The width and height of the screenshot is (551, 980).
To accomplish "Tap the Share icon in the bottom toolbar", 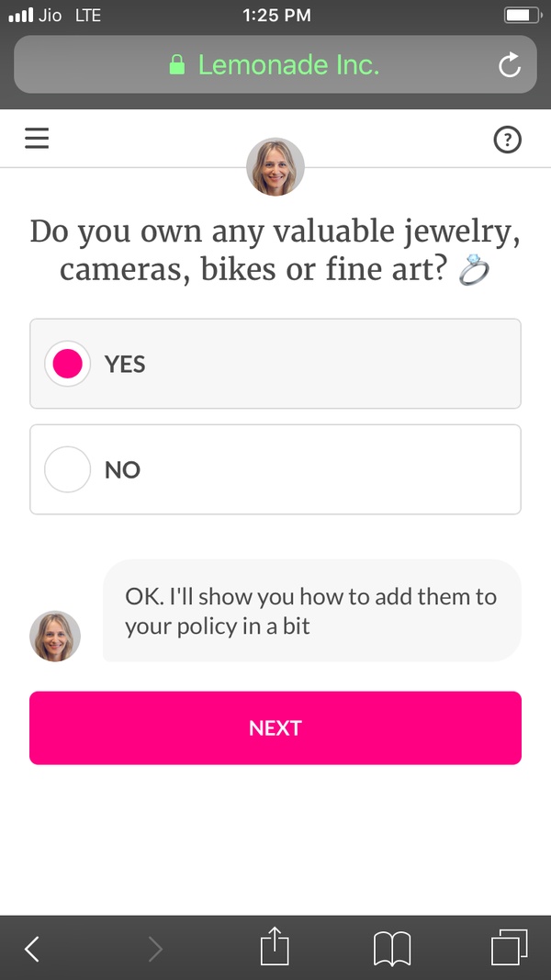I will [x=274, y=947].
